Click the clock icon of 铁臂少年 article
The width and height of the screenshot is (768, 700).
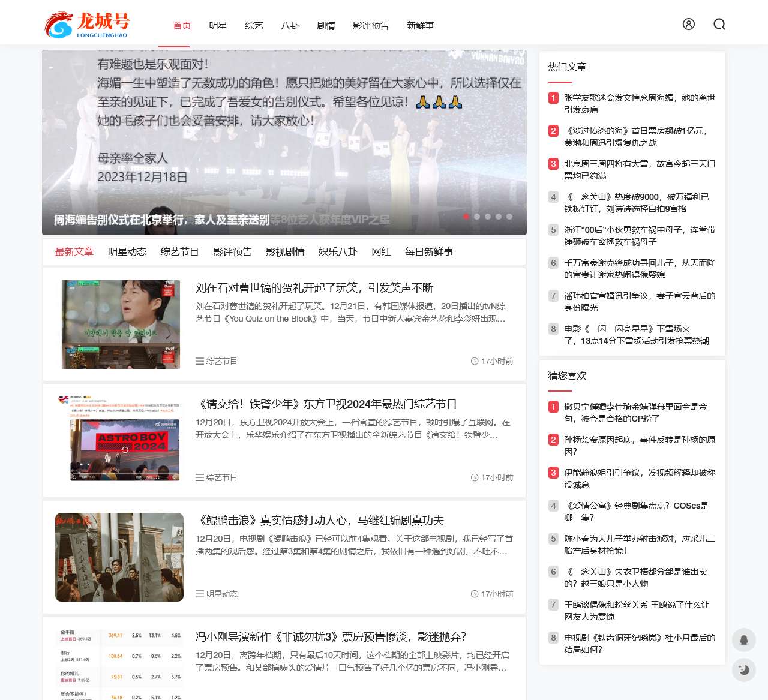pos(475,477)
